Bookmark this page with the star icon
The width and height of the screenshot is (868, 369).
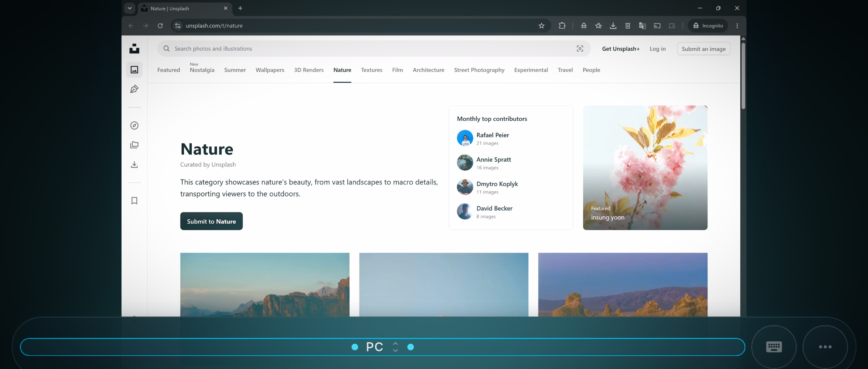coord(541,26)
